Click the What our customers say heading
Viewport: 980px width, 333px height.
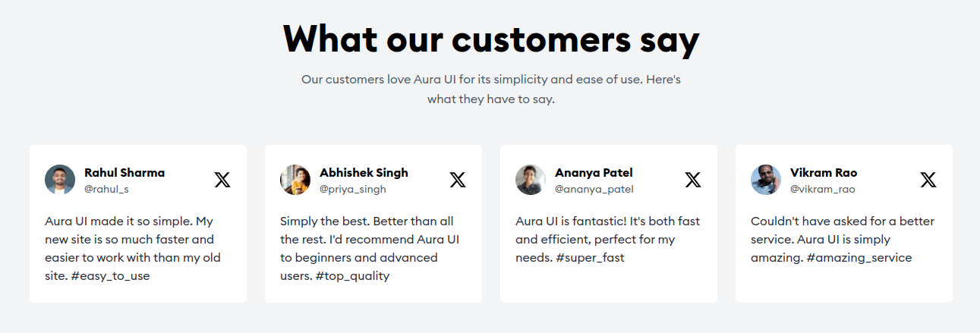490,39
